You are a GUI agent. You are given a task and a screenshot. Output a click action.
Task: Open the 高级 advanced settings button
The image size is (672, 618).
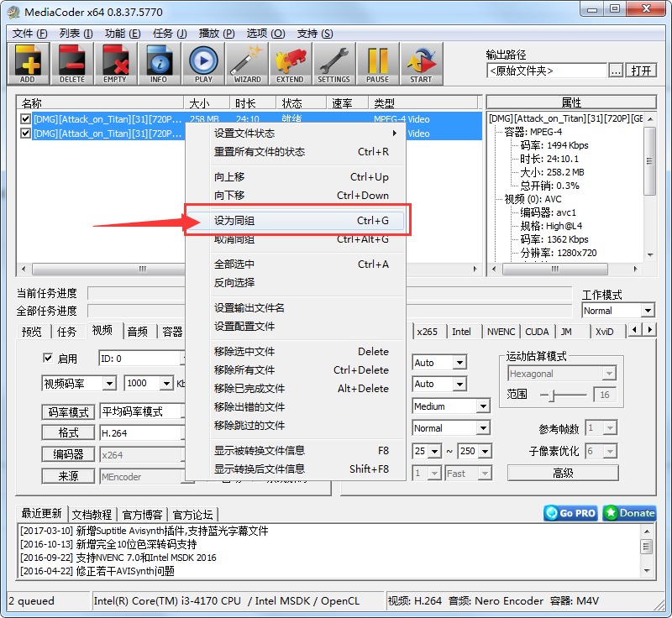pos(562,472)
